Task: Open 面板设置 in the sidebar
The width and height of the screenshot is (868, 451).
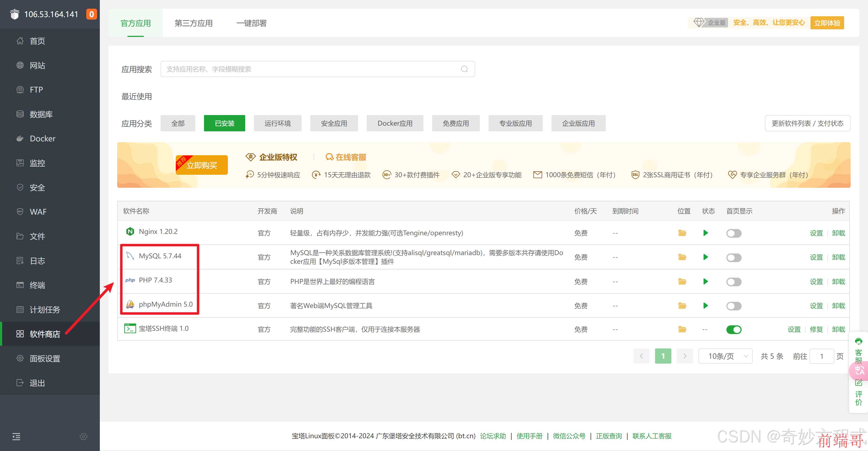Action: 50,359
